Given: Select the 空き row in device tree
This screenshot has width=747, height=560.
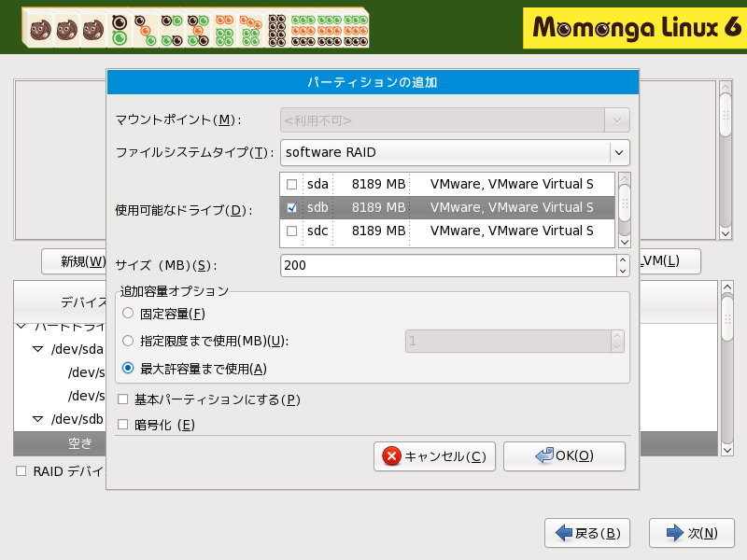Looking at the screenshot, I should (60, 444).
